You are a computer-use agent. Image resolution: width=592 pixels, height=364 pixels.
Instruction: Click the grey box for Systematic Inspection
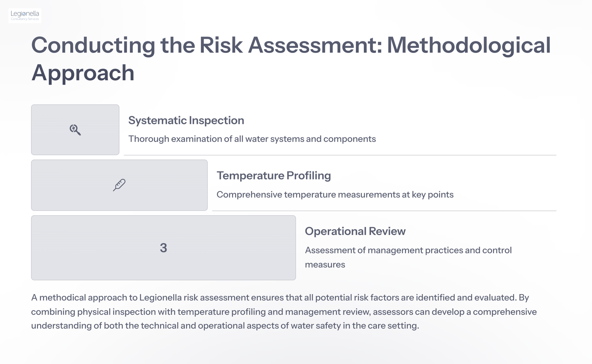pos(75,130)
